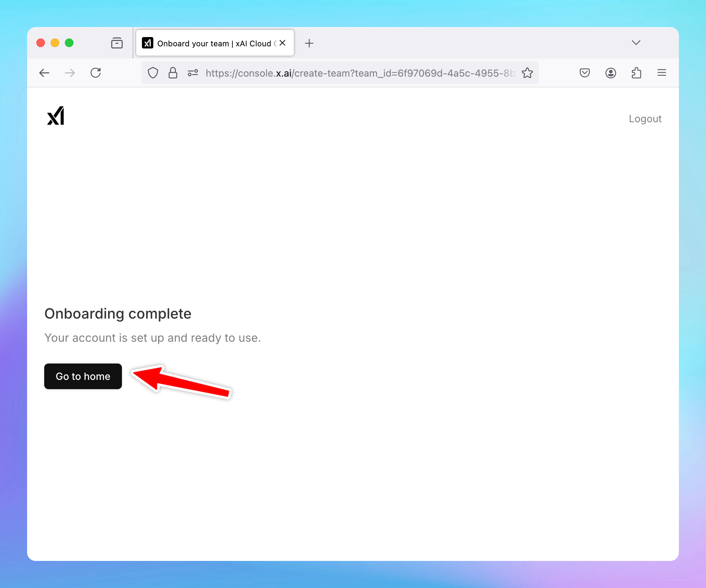Click the Go to home button
The width and height of the screenshot is (706, 588).
[83, 376]
